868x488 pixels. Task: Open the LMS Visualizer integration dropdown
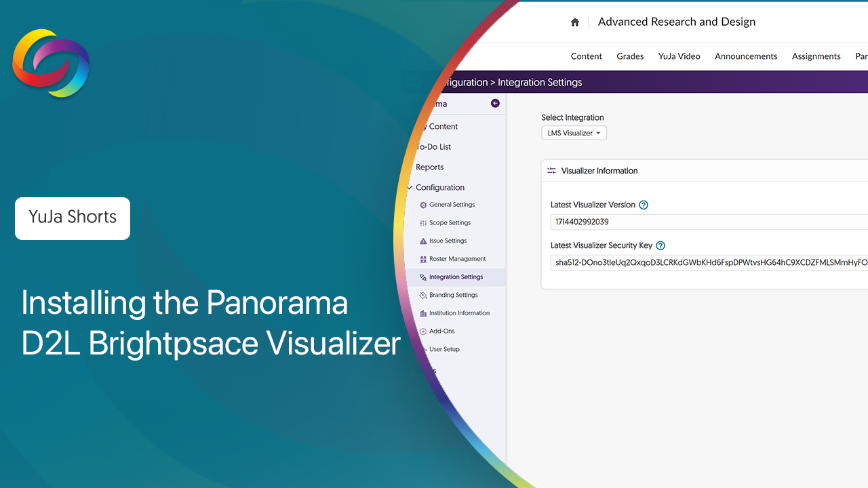coord(574,133)
